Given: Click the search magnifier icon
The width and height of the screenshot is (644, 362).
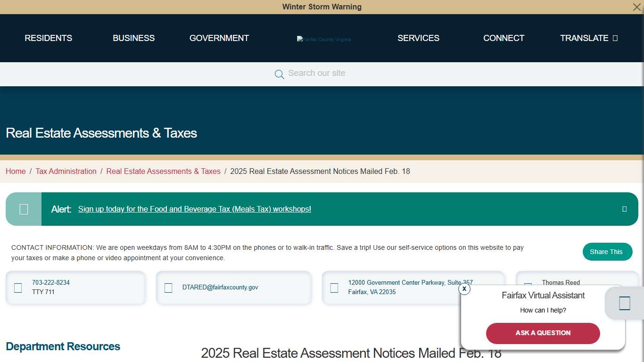Looking at the screenshot, I should coord(279,74).
